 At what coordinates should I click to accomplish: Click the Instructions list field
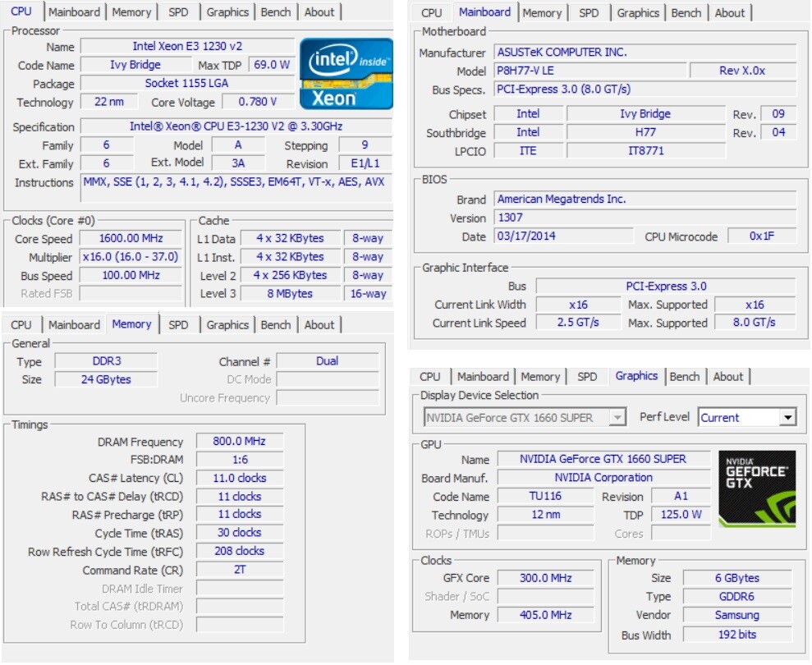point(236,188)
